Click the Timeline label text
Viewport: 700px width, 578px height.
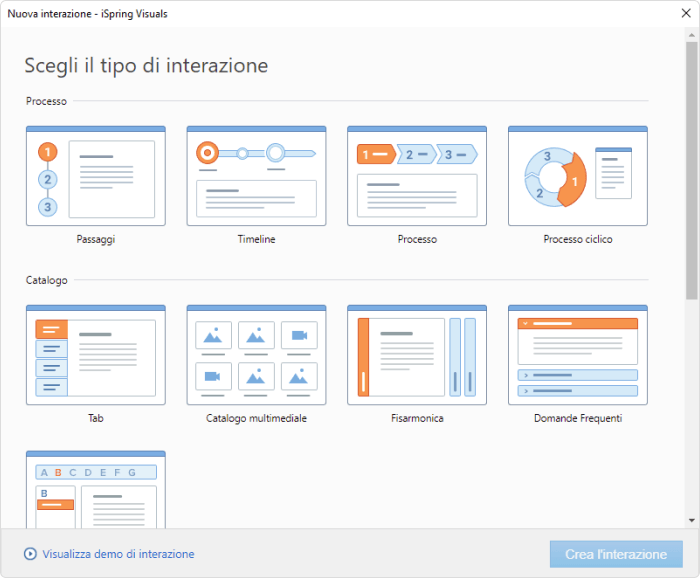click(256, 239)
